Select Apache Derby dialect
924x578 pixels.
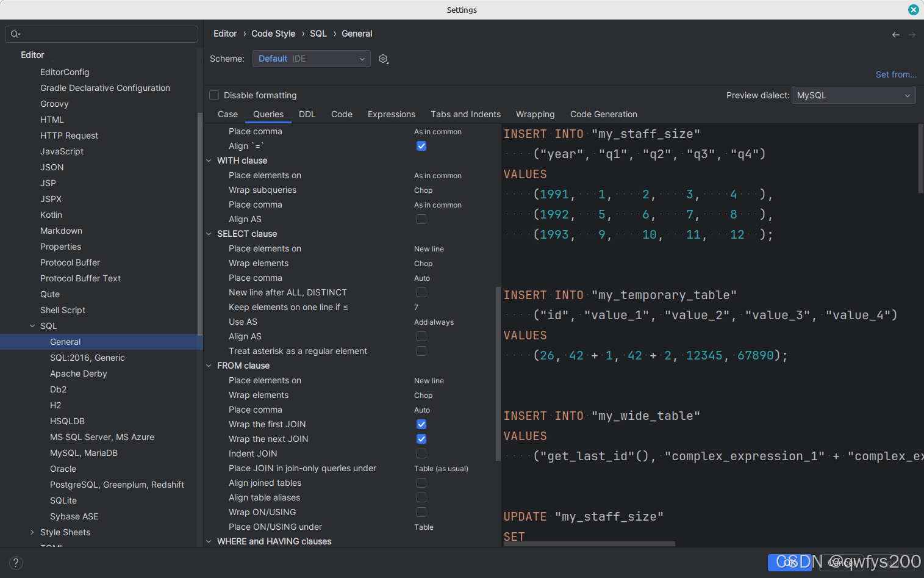click(x=78, y=374)
